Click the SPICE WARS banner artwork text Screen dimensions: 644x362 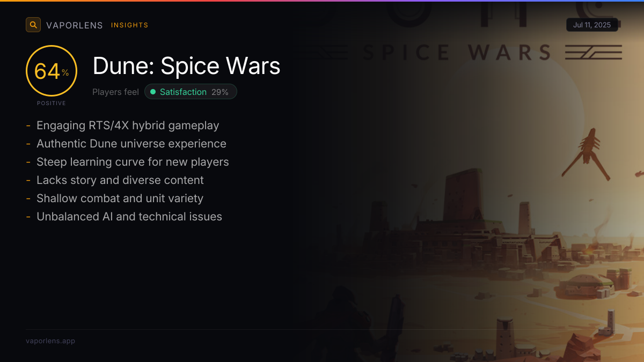pyautogui.click(x=457, y=53)
